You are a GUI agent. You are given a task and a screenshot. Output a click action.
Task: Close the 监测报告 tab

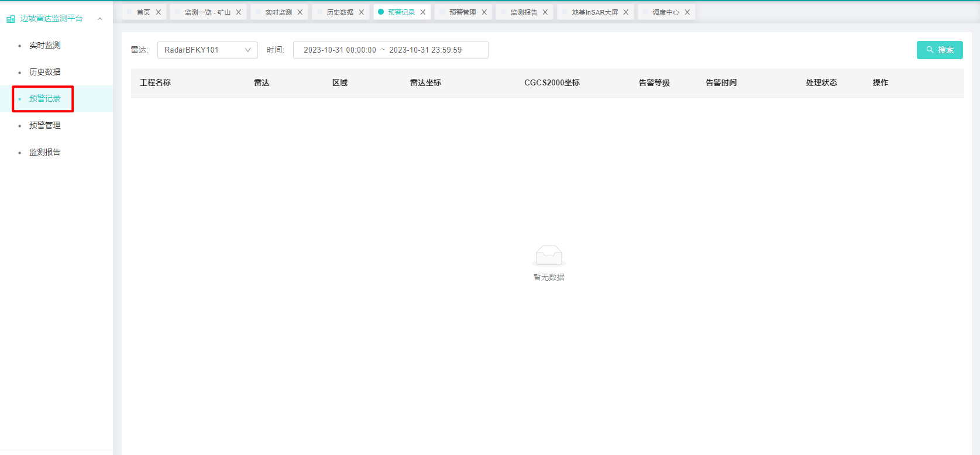(545, 12)
